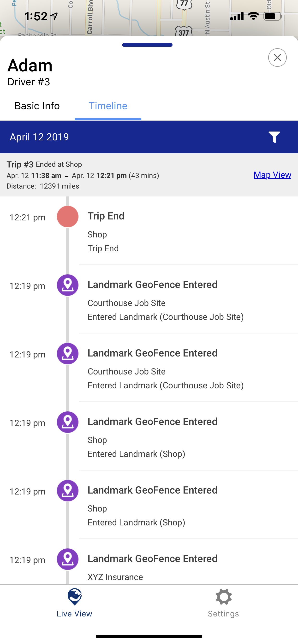Tap the April 12 2019 date header

(x=39, y=137)
